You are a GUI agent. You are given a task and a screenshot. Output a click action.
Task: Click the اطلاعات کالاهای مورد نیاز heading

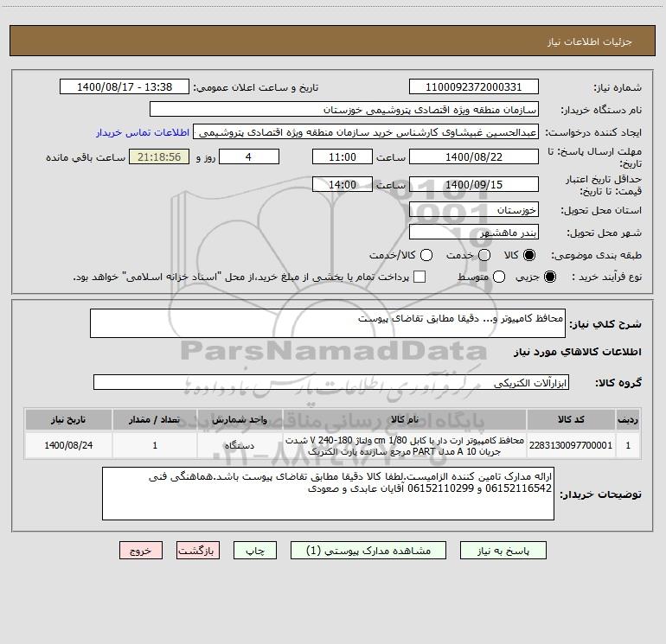pos(578,352)
